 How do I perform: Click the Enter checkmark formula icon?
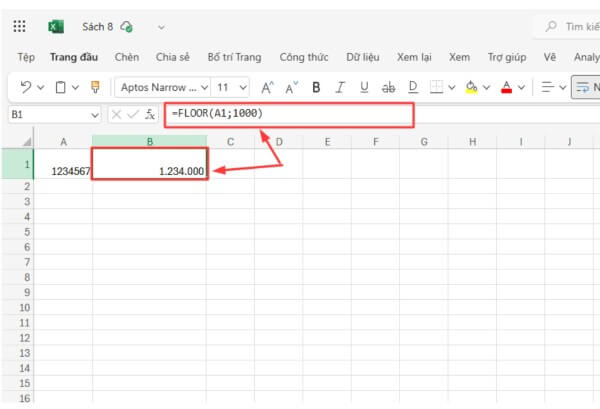pyautogui.click(x=133, y=114)
